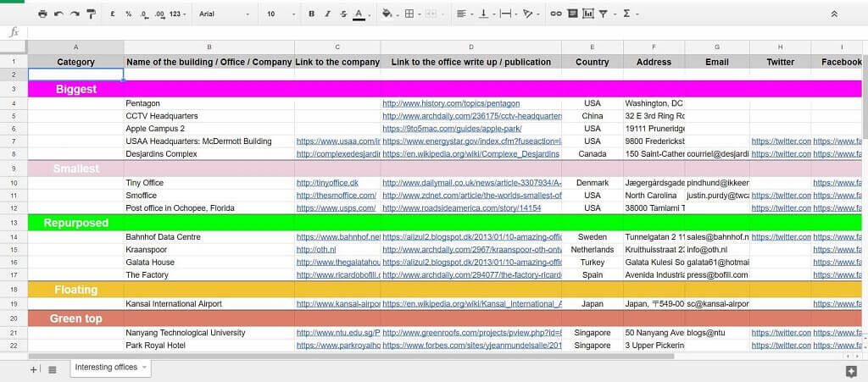Open the more number formats dropdown

(178, 14)
